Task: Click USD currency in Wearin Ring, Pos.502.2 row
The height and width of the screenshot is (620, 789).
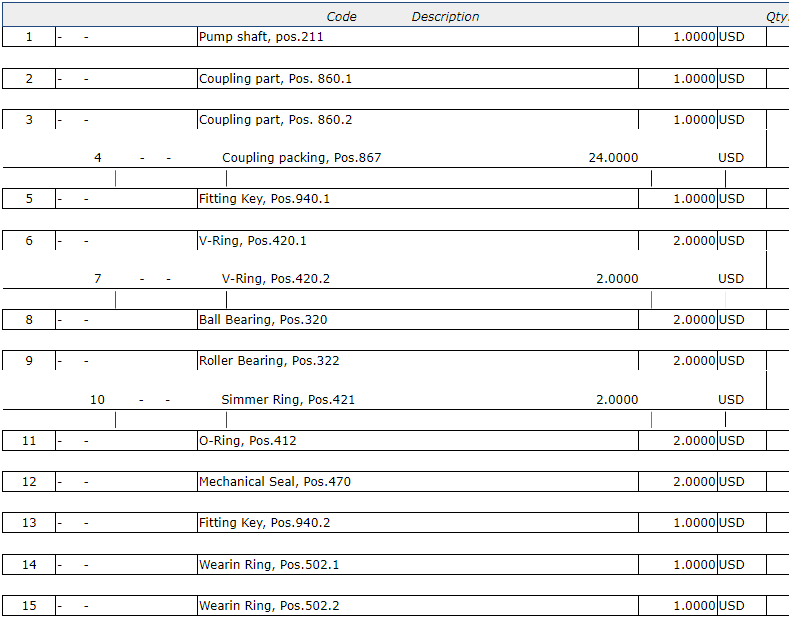Action: tap(731, 606)
